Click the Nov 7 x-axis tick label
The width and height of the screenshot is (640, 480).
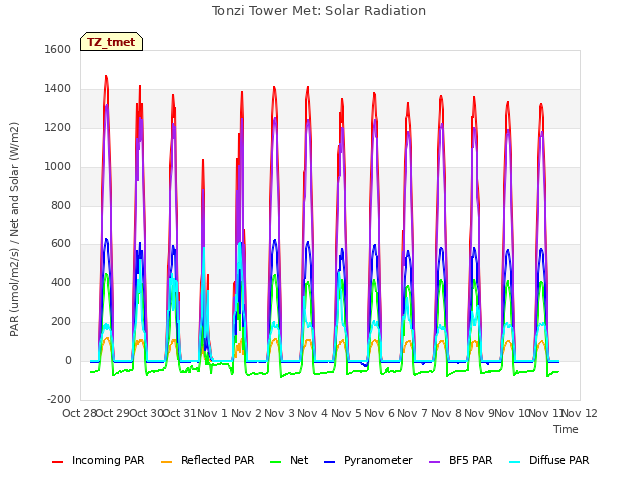(413, 413)
